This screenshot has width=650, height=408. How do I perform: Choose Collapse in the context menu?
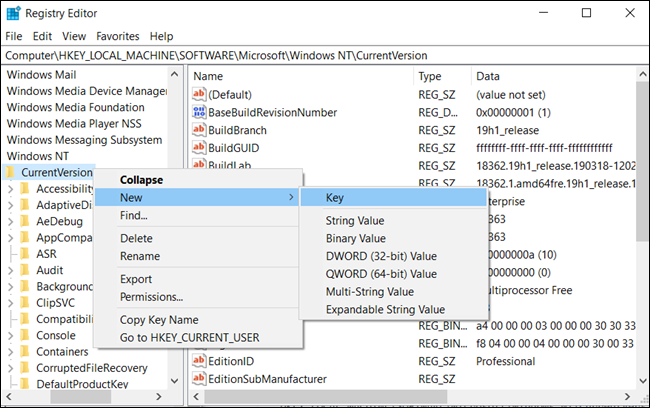click(198, 180)
